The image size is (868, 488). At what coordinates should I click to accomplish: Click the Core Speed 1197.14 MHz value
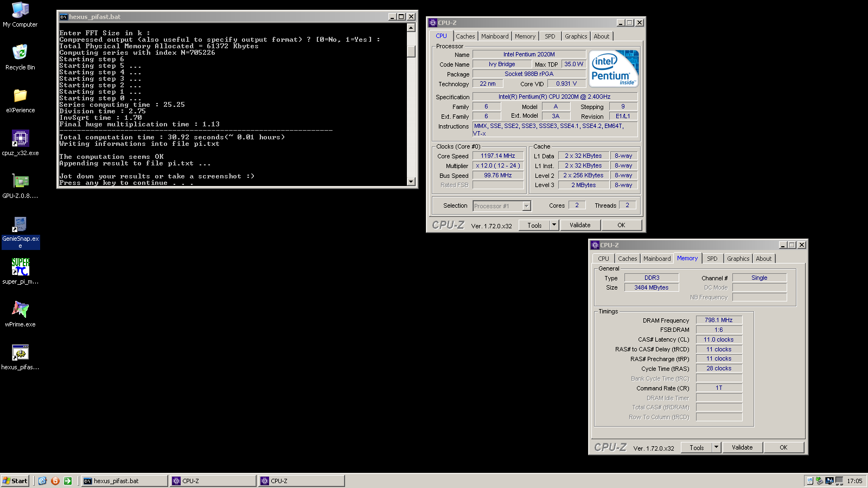[498, 156]
